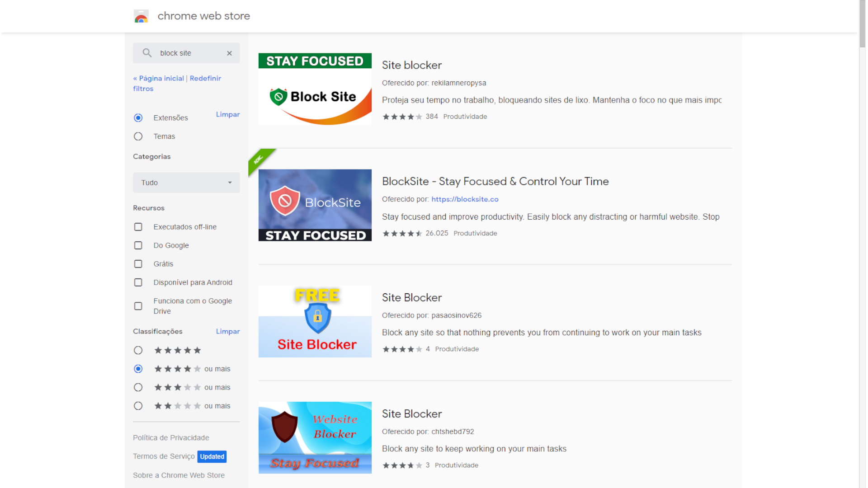Select Temas radio button filter

[x=138, y=136]
